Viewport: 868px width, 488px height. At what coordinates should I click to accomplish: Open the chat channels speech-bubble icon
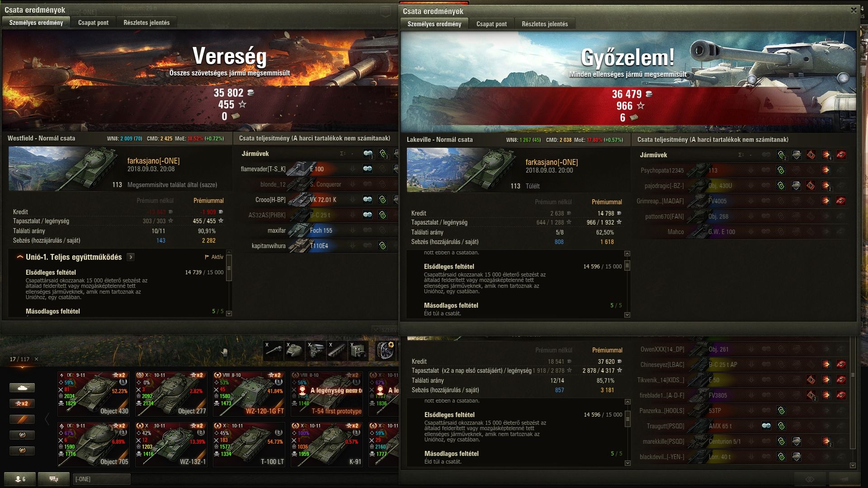click(x=53, y=479)
